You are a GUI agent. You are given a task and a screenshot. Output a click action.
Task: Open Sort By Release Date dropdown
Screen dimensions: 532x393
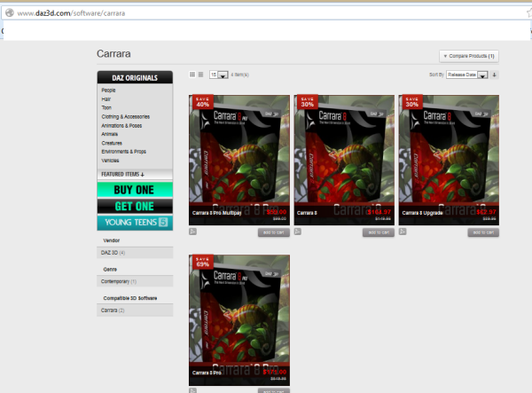click(467, 75)
